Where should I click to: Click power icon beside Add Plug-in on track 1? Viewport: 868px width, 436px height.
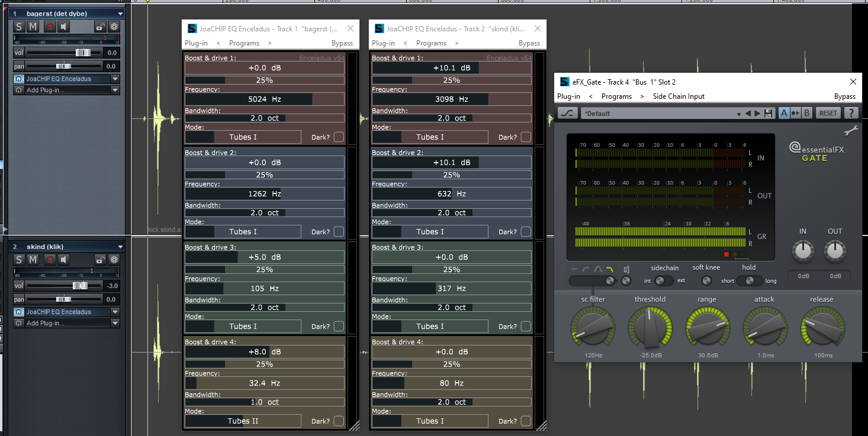pyautogui.click(x=19, y=91)
